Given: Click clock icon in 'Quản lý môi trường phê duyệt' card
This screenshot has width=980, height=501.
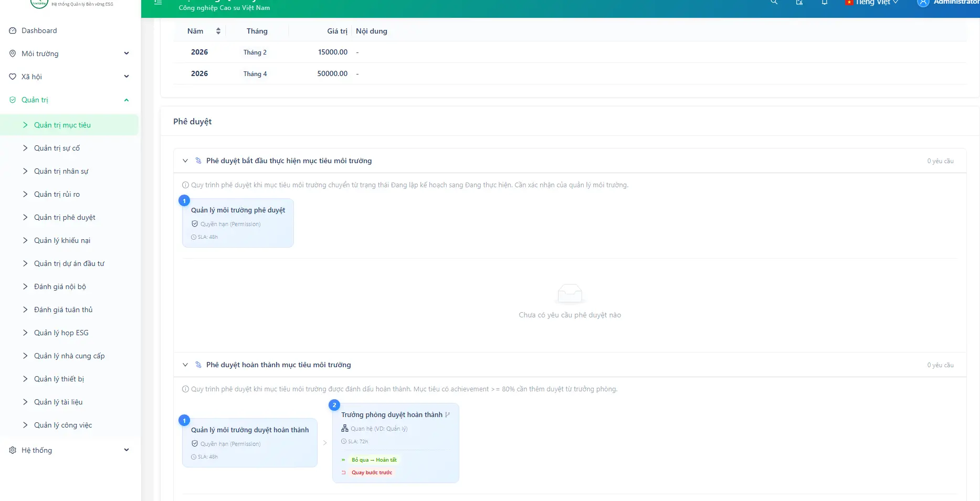Looking at the screenshot, I should tap(194, 237).
